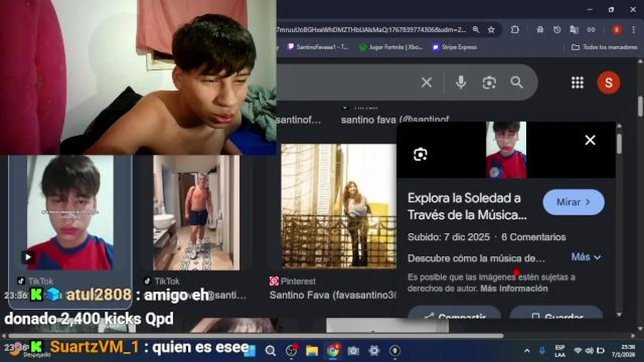The image size is (644, 362).
Task: Click the page horizontal scrollbar
Action: (x=257, y=335)
